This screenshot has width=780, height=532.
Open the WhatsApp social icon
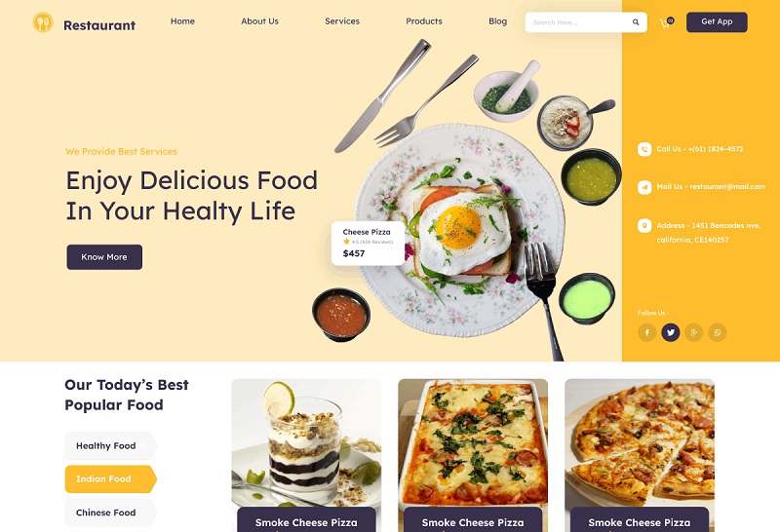(x=718, y=332)
